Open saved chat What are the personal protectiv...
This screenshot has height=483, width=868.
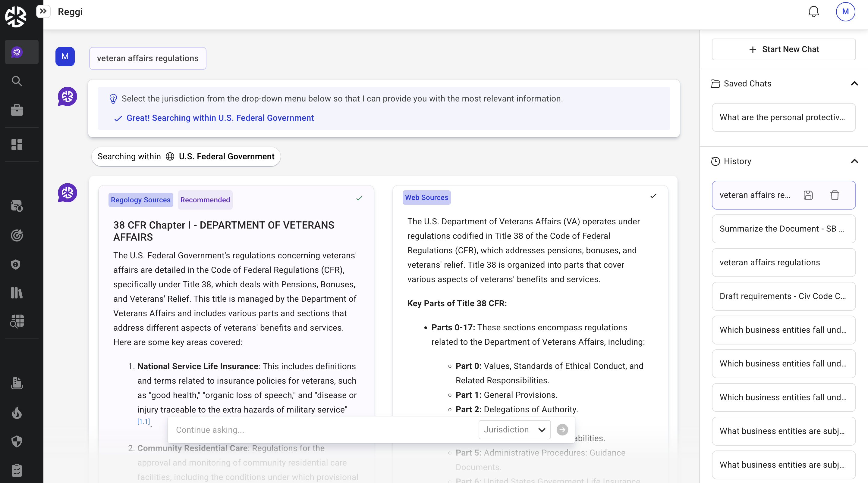pyautogui.click(x=783, y=117)
